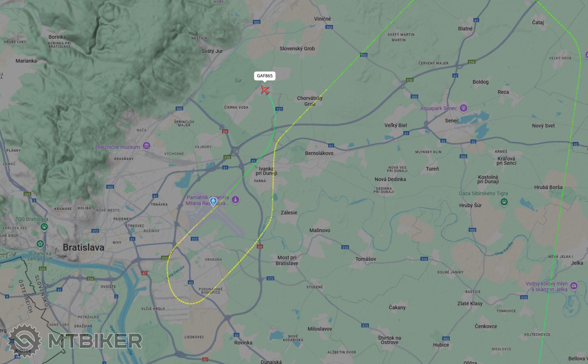
Task: Click the Ivanka pri Dunaji label
Action: (266, 171)
